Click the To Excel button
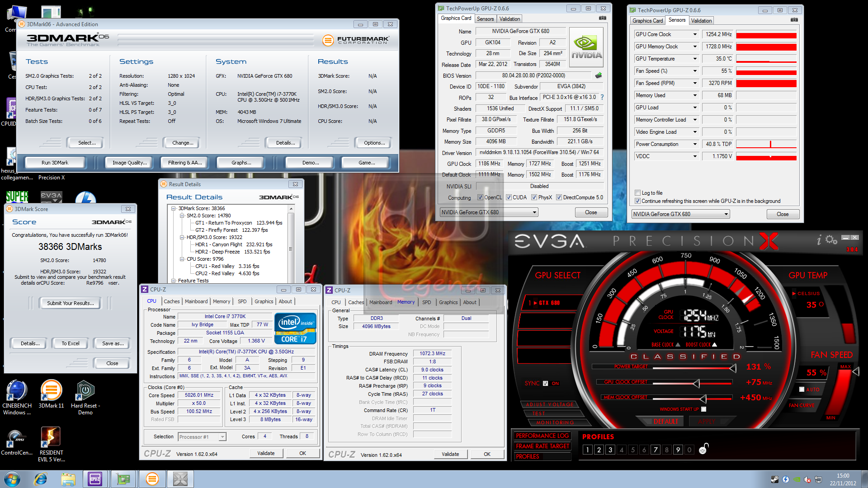The height and width of the screenshot is (488, 868). click(x=71, y=343)
